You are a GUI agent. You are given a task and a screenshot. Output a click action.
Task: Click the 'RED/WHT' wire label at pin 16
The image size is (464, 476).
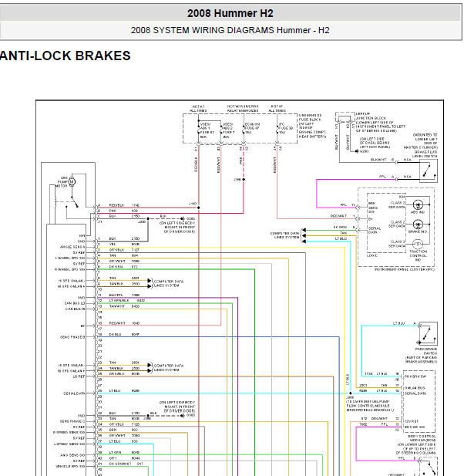pos(117,323)
